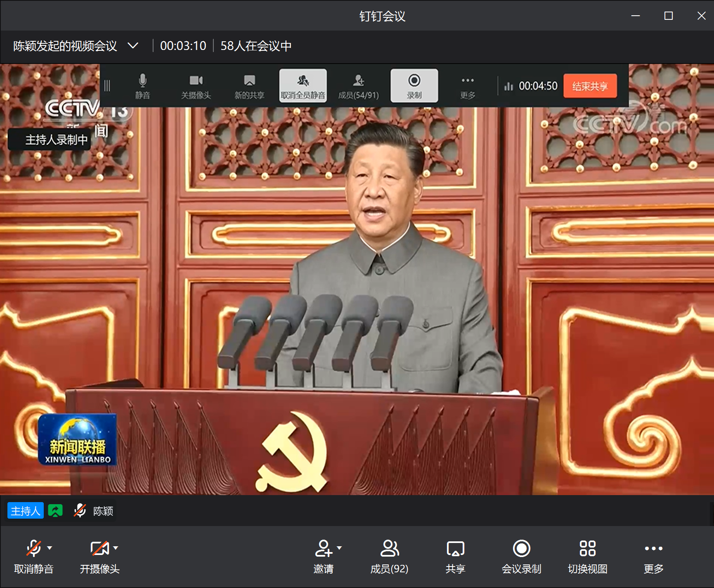Start 会议录制 meeting recording
Viewport: 714px width, 588px height.
(521, 556)
